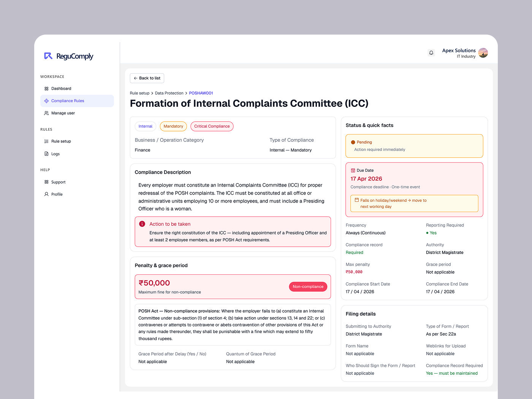Click Internal — Mandatory compliance type value
Viewport: 532px width, 399px height.
coord(291,150)
